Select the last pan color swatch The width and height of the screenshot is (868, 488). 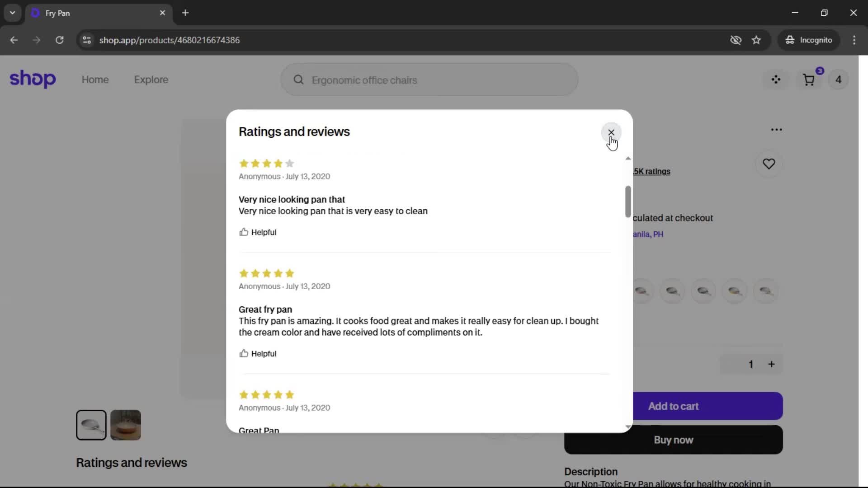click(x=766, y=291)
